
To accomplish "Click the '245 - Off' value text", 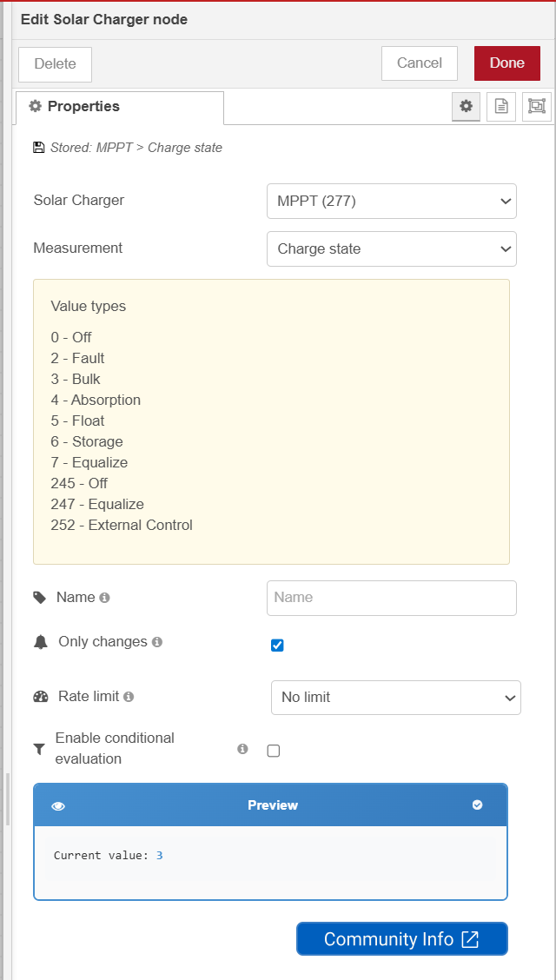I will [79, 483].
